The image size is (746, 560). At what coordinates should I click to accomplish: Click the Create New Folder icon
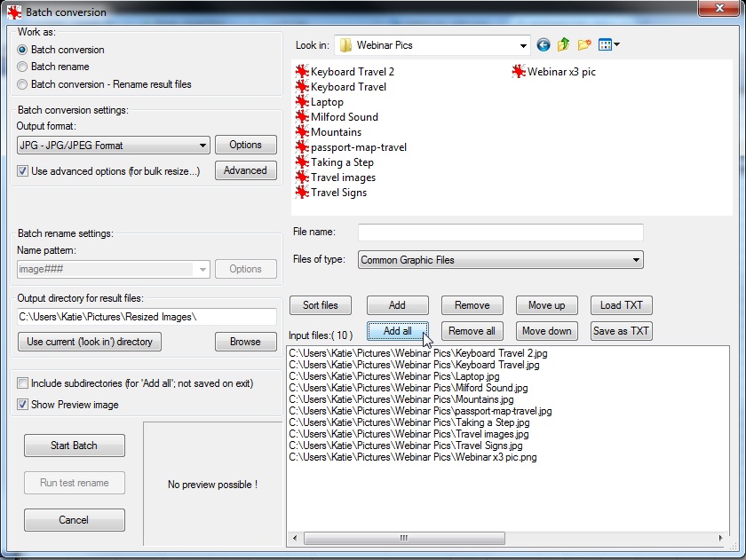pos(584,45)
